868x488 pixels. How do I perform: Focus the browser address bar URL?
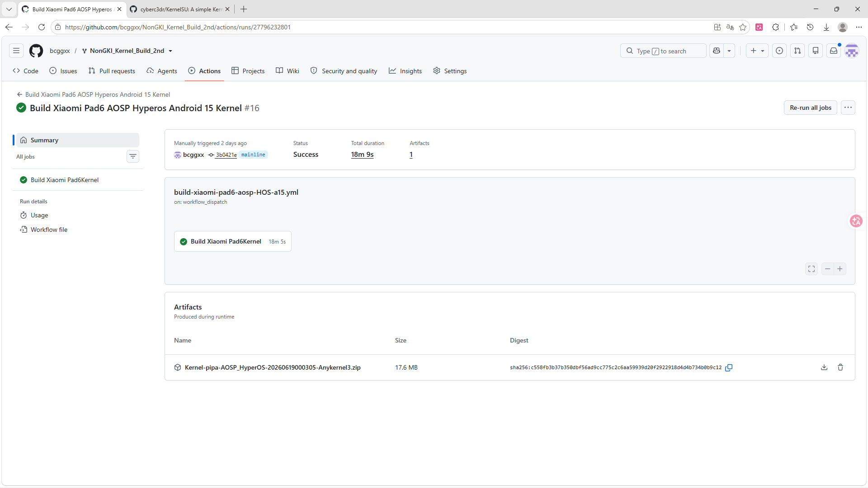click(x=178, y=27)
